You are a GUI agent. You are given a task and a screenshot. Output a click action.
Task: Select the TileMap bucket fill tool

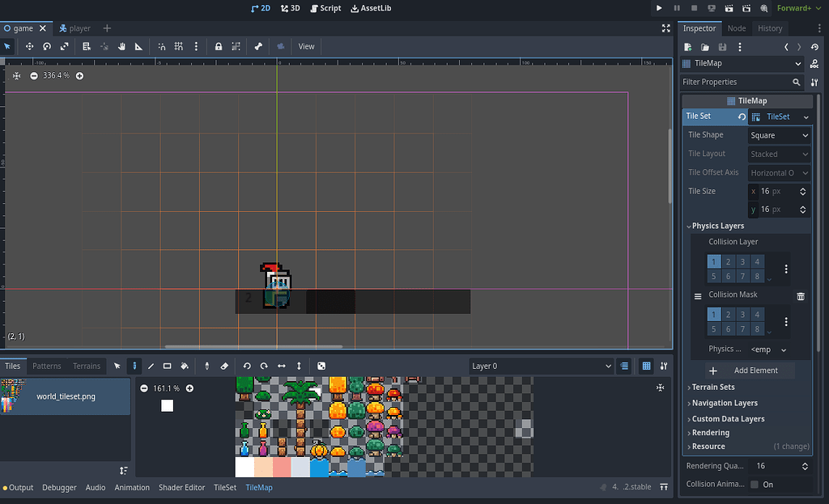click(185, 366)
